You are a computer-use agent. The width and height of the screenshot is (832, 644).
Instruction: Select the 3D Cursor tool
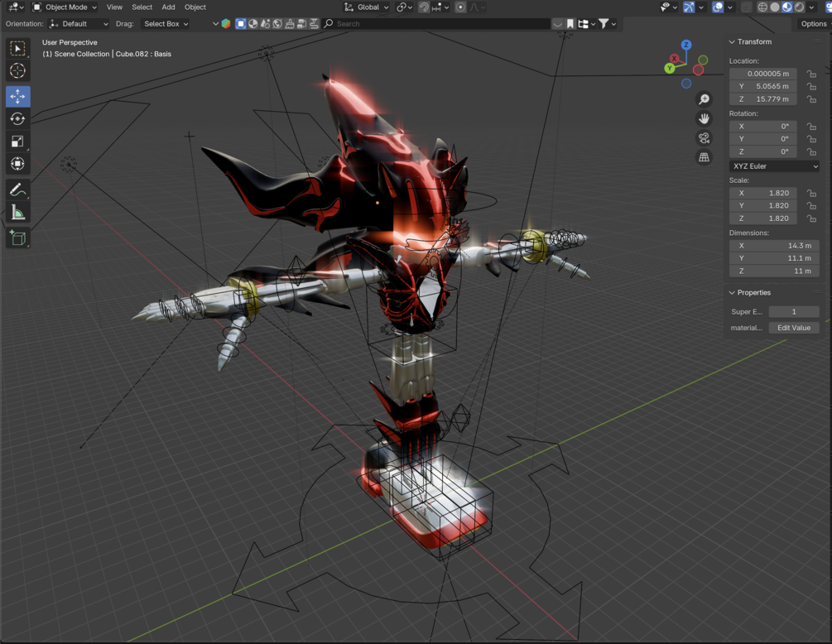coord(17,70)
